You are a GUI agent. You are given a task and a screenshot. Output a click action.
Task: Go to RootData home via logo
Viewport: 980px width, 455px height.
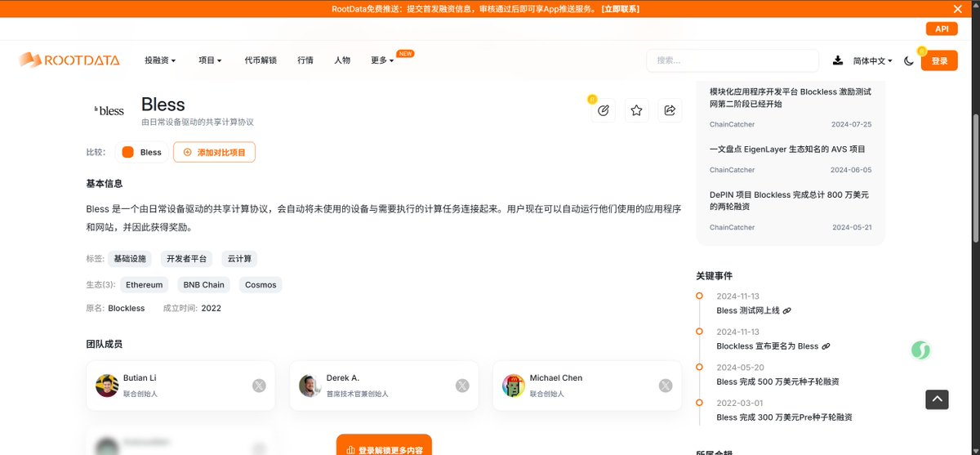69,60
